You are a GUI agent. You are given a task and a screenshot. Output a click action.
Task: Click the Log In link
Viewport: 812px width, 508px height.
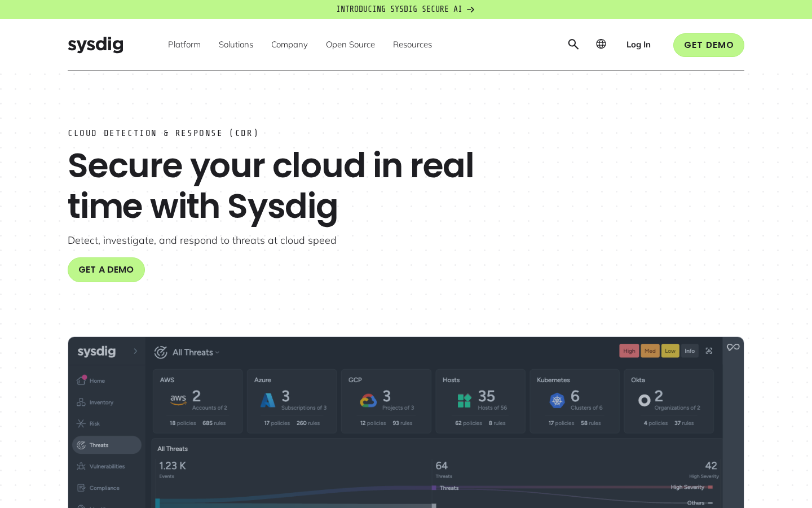pyautogui.click(x=638, y=45)
